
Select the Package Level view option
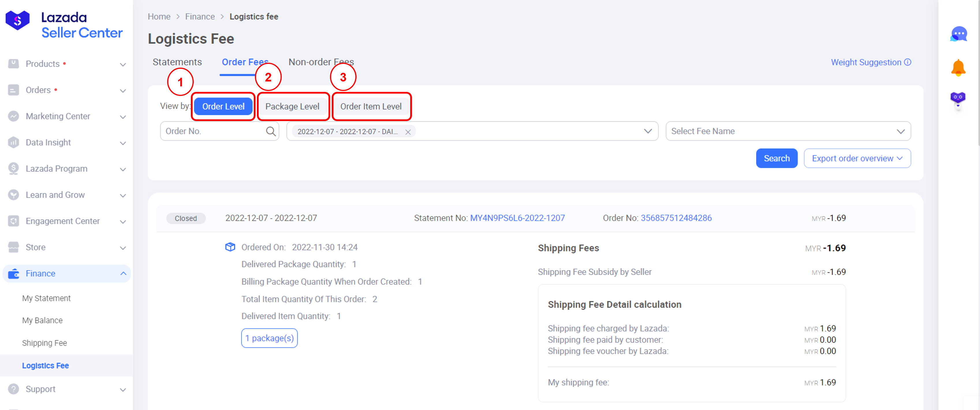pyautogui.click(x=293, y=106)
